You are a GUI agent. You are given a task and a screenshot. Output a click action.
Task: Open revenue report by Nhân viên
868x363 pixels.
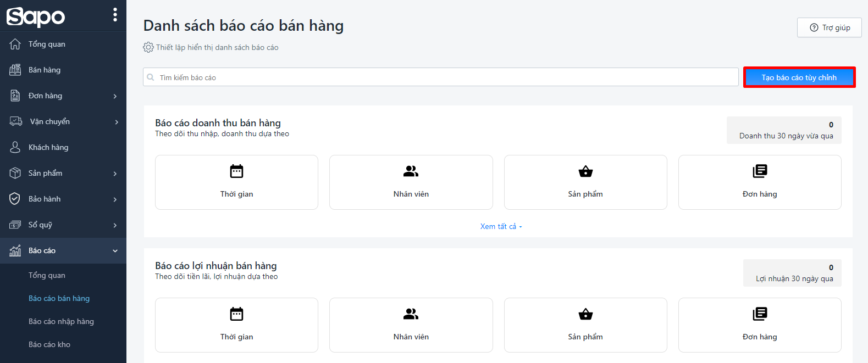[411, 182]
